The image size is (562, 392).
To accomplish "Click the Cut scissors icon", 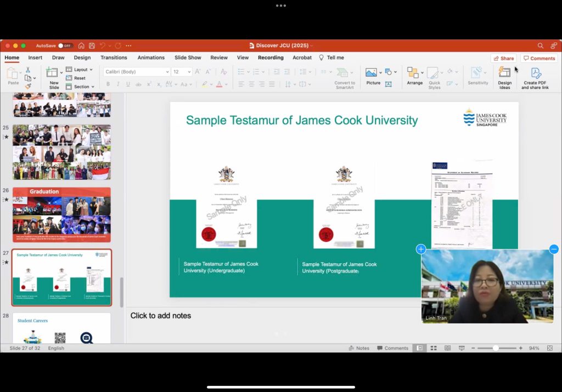I will (28, 70).
